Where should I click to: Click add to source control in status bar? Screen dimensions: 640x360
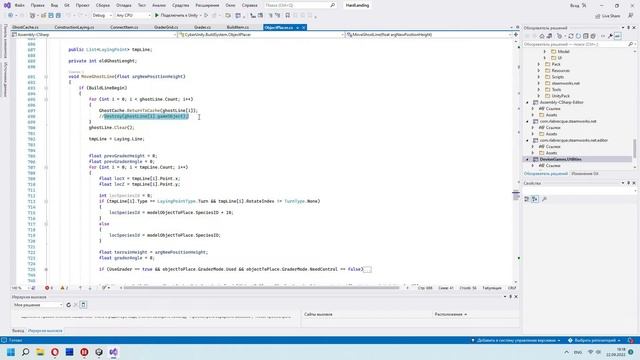tap(516, 340)
